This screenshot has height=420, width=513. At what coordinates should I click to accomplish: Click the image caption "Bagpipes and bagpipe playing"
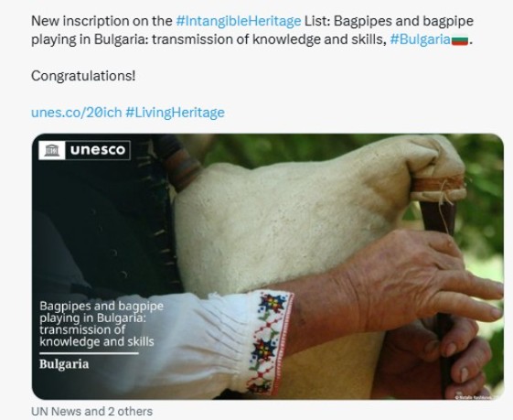point(102,312)
